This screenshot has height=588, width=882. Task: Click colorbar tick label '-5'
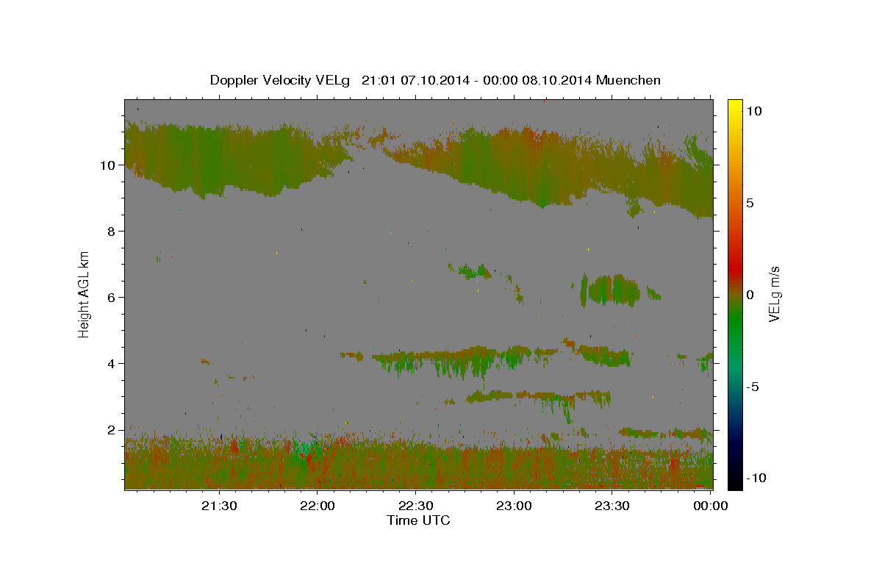point(753,387)
